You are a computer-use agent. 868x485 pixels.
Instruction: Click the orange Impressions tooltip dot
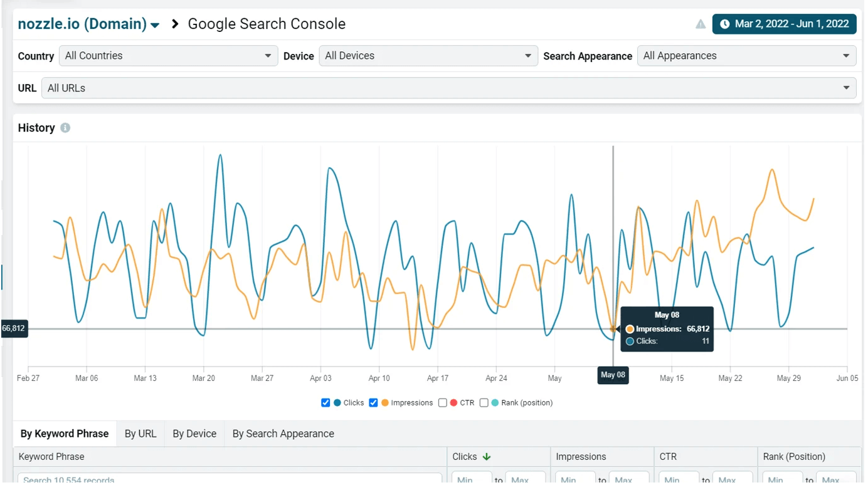(x=630, y=329)
